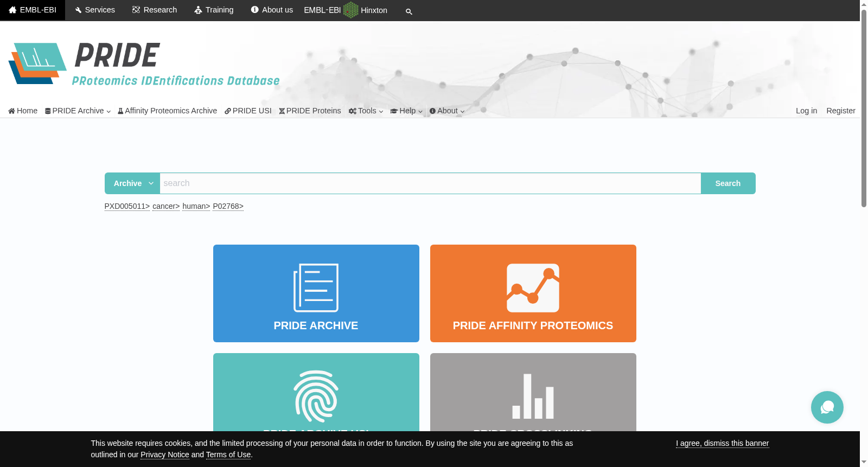Click the PRIDE ARCHIVE card title

316,325
